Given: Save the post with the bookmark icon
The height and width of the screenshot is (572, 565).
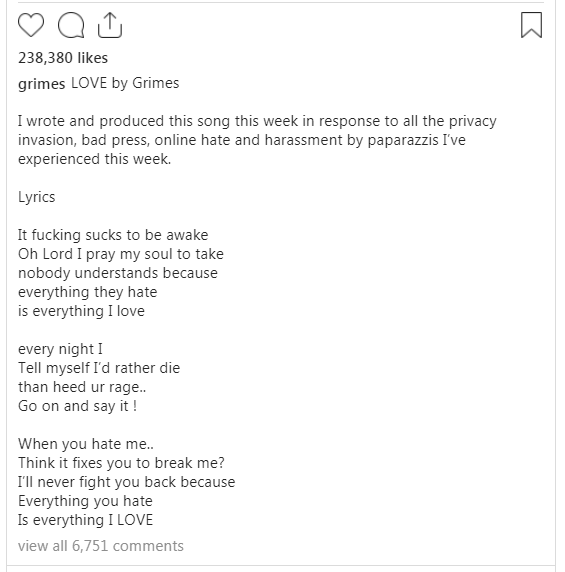Looking at the screenshot, I should pyautogui.click(x=531, y=25).
